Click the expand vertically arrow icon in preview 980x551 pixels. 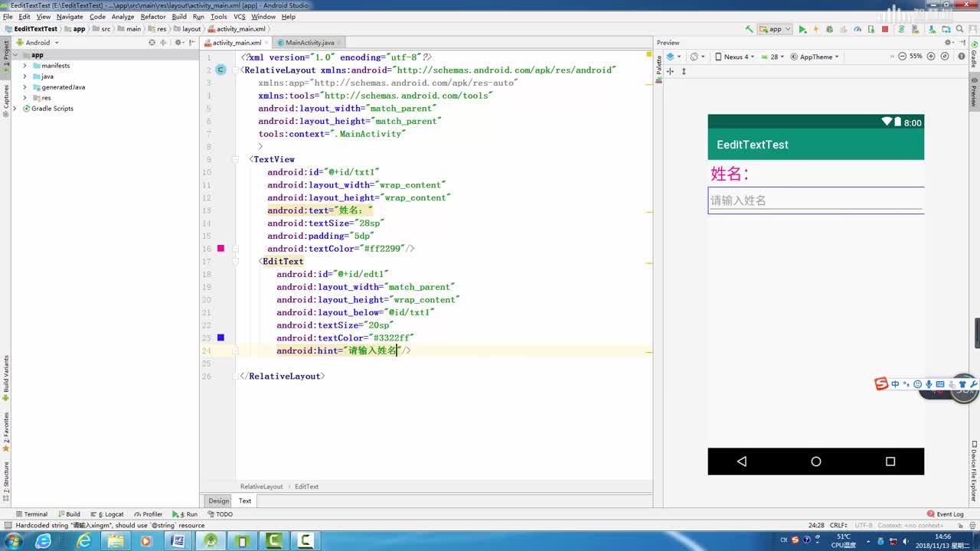(x=684, y=71)
